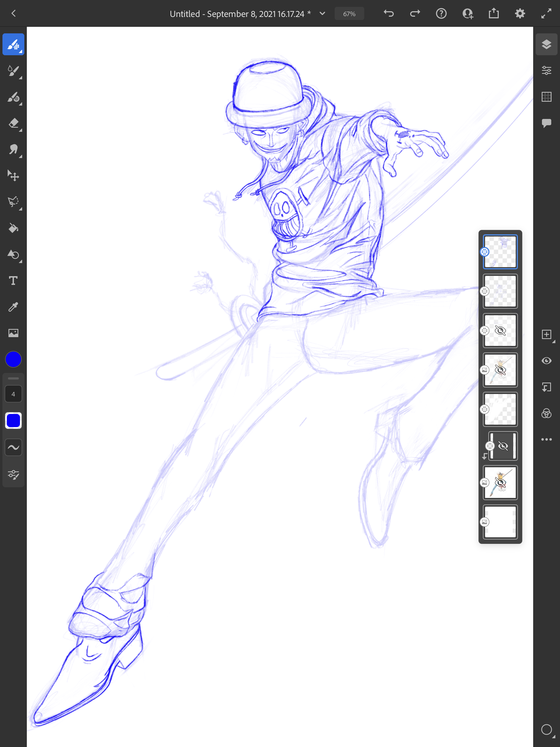Open the blue color chip picker
Viewport: 560px width, 747px height.
[x=13, y=359]
